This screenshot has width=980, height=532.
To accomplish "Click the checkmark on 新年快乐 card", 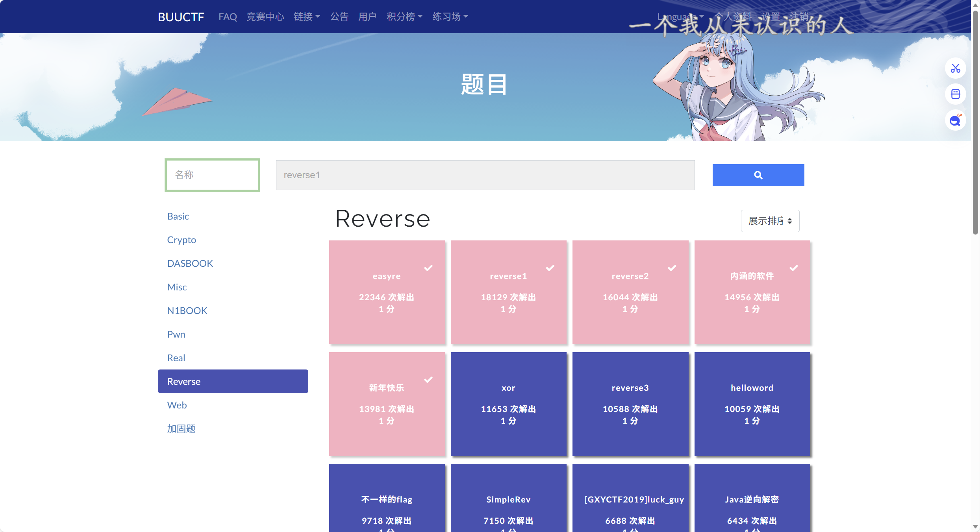I will click(428, 380).
